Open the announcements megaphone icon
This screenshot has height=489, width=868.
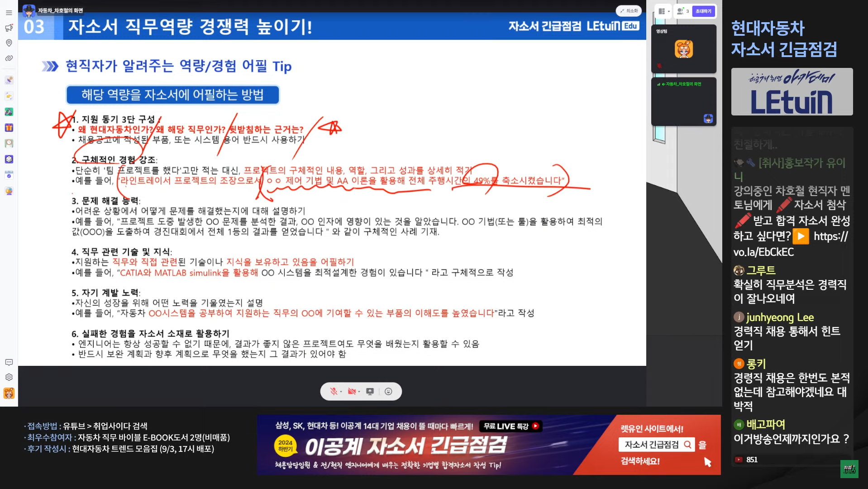[x=9, y=28]
